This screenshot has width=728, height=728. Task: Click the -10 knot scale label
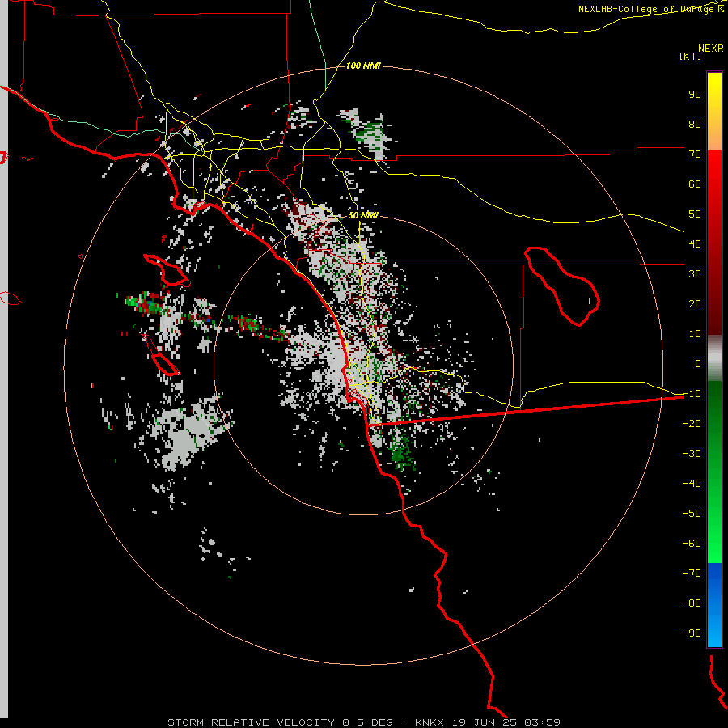[692, 394]
